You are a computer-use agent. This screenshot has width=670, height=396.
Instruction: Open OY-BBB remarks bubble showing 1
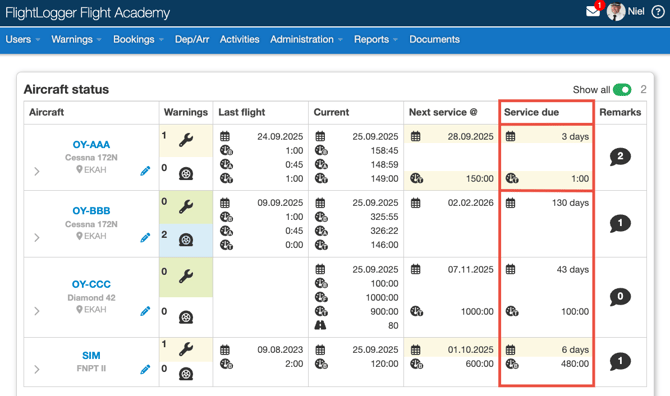click(620, 223)
